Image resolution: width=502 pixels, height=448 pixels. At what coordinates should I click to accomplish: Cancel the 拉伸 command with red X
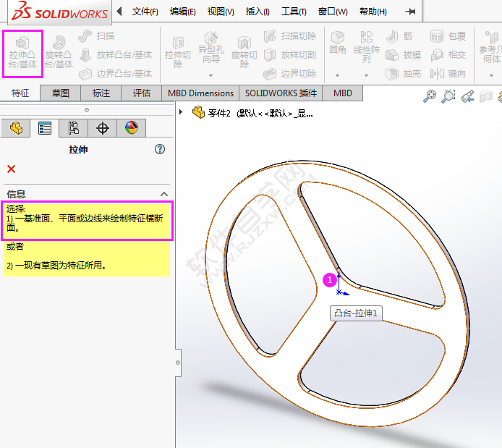coord(11,169)
